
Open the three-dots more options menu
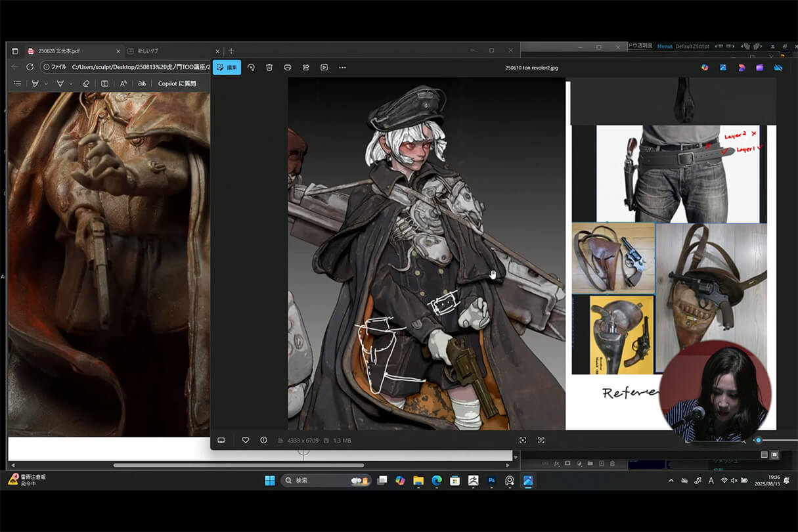point(342,68)
